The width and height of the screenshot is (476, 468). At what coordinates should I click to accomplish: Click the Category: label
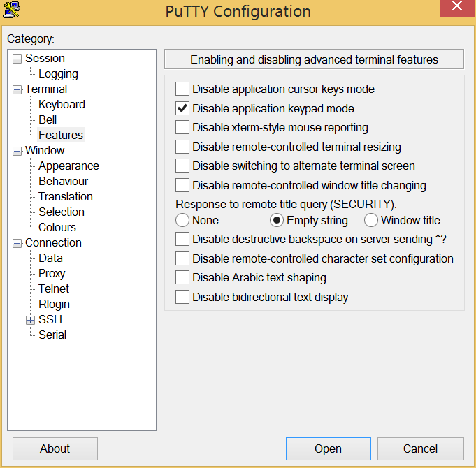(30, 39)
